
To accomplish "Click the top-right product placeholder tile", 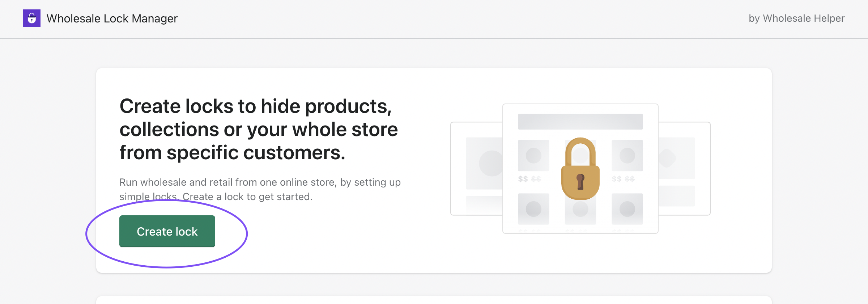I will [627, 156].
